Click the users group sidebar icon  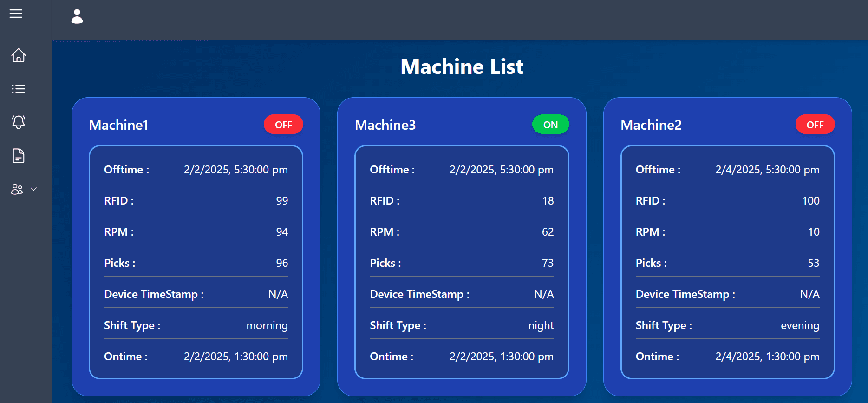point(17,189)
